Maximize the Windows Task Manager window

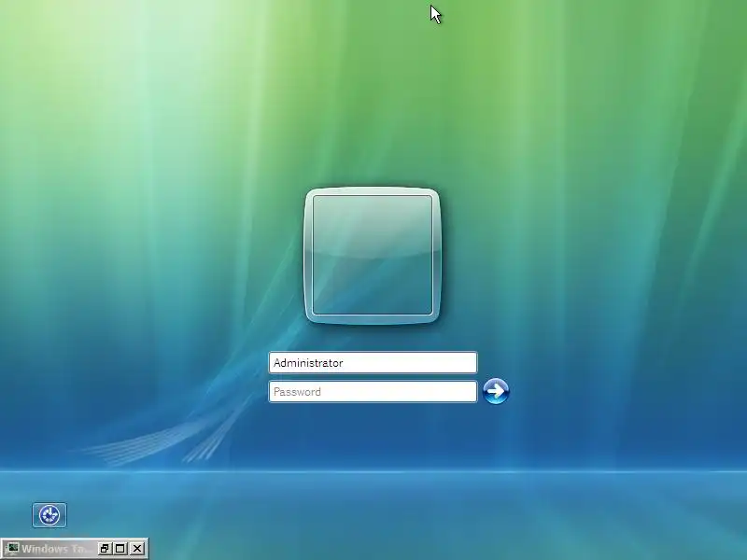click(x=120, y=549)
